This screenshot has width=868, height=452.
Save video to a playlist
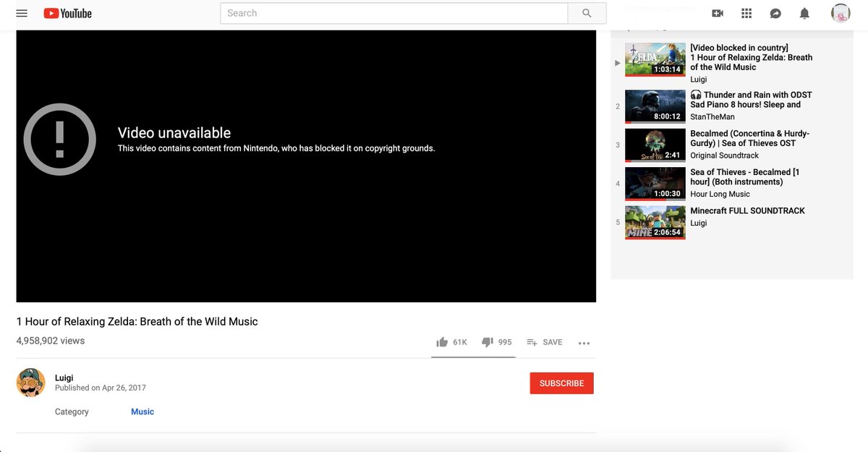tap(544, 342)
